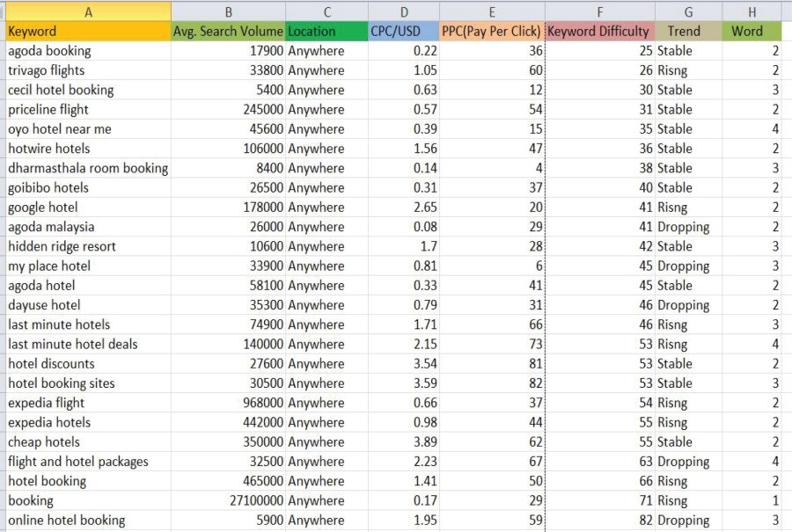Click word count 4 for oyo hotel row
The image size is (792, 532).
[x=752, y=129]
